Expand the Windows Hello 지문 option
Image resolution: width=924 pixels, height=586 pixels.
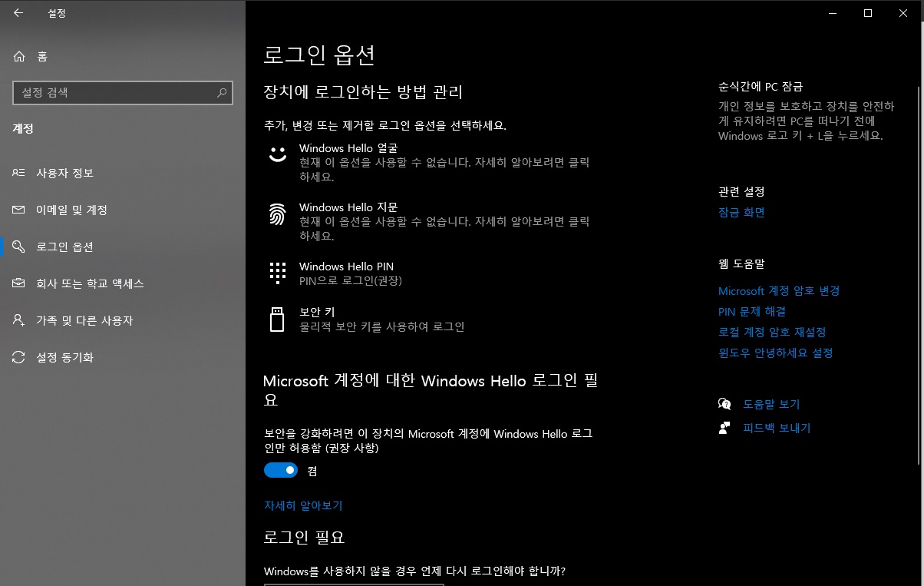pyautogui.click(x=432, y=221)
